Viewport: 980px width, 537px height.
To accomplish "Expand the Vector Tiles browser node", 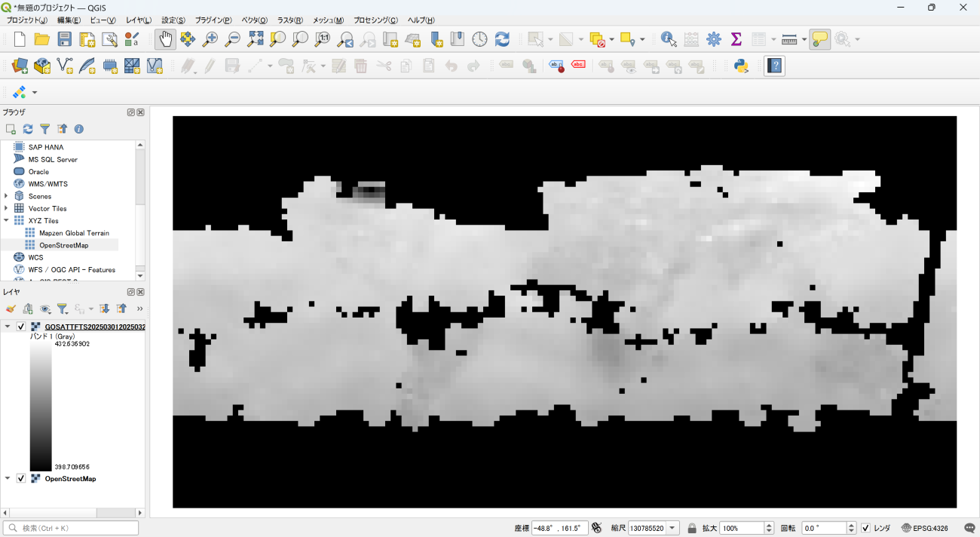I will point(7,208).
